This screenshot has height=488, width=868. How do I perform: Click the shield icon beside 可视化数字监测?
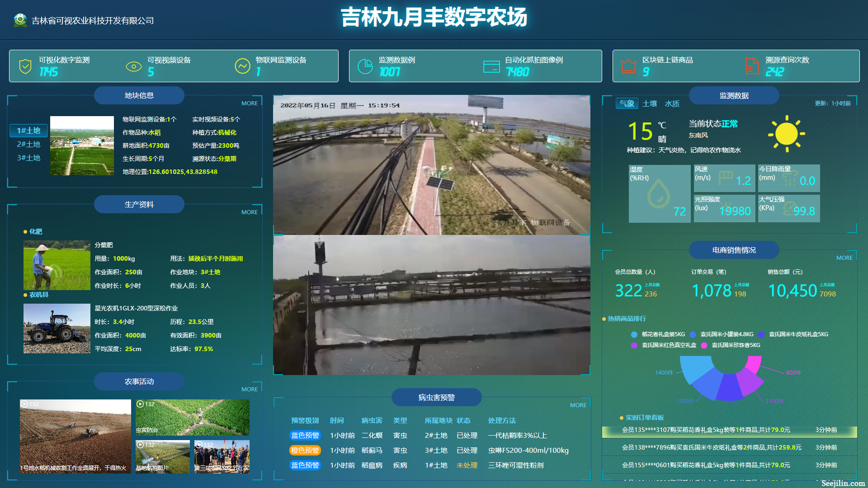[x=25, y=66]
